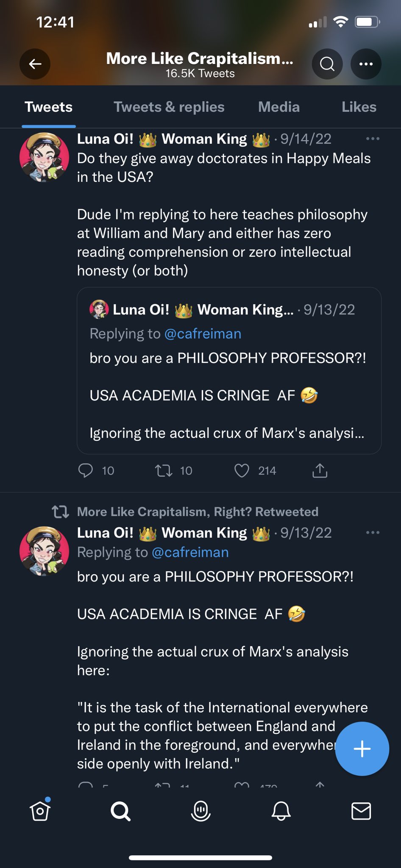Expand options for the retweeted 9/13/22 tweet
The height and width of the screenshot is (868, 401).
click(x=373, y=532)
